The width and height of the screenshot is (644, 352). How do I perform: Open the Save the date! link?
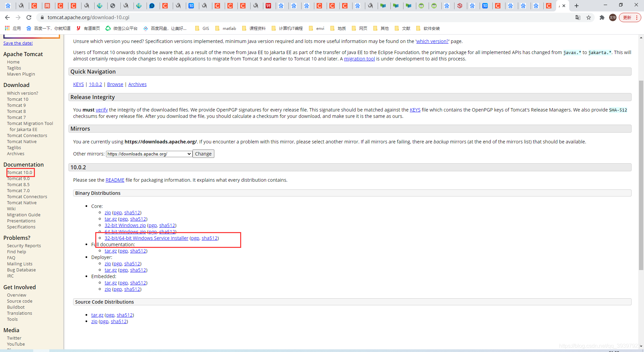tap(18, 43)
